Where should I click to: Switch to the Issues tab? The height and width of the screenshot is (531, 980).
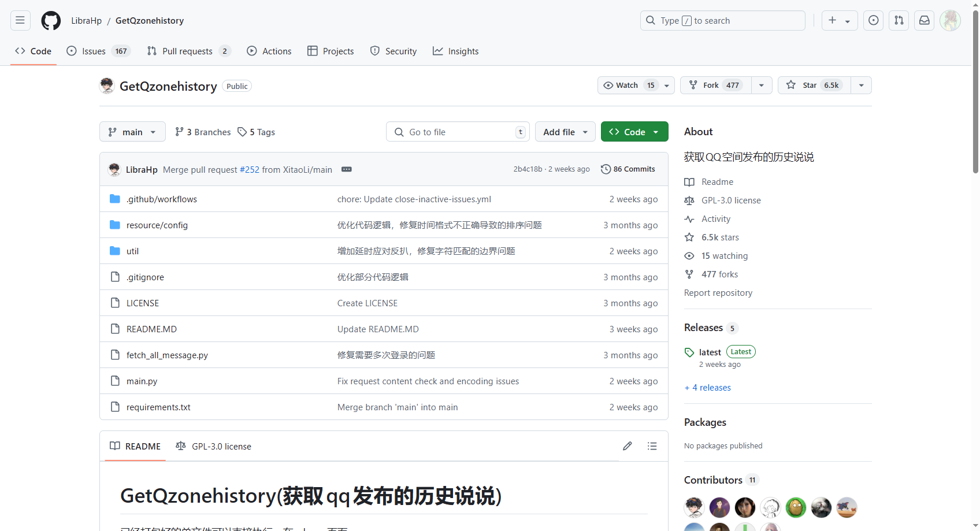99,51
